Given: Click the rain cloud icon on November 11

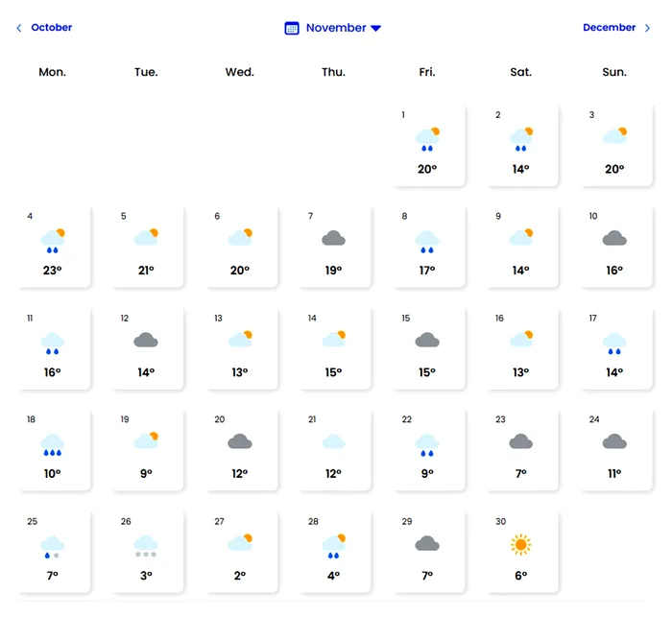Looking at the screenshot, I should point(52,344).
